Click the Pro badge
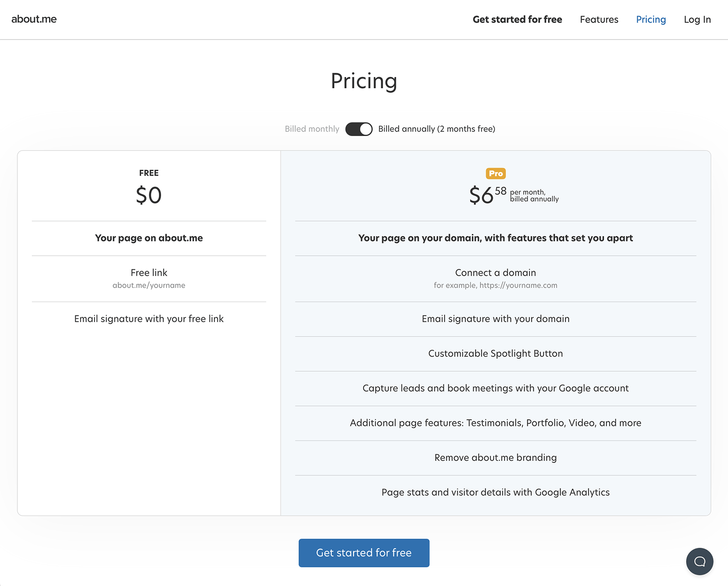Image resolution: width=728 pixels, height=586 pixels. pos(495,173)
